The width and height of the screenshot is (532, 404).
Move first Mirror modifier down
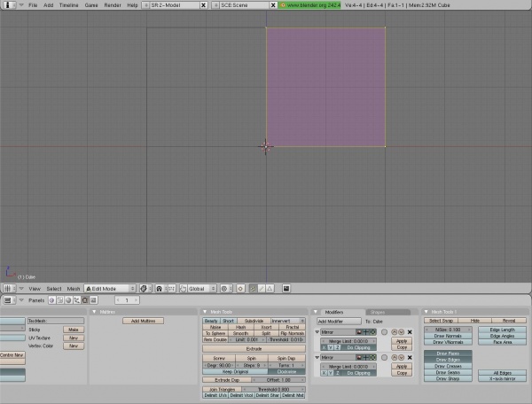tap(401, 332)
